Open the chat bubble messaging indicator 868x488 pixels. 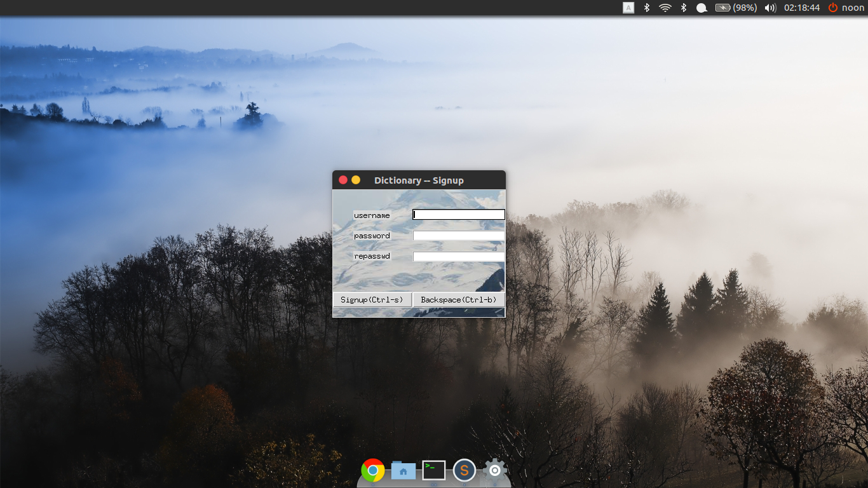pyautogui.click(x=702, y=8)
